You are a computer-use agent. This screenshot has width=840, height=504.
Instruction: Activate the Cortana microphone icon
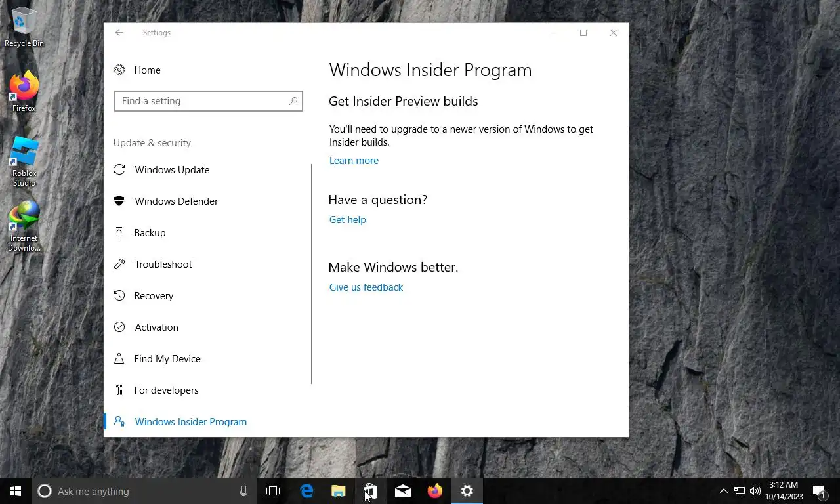[244, 491]
